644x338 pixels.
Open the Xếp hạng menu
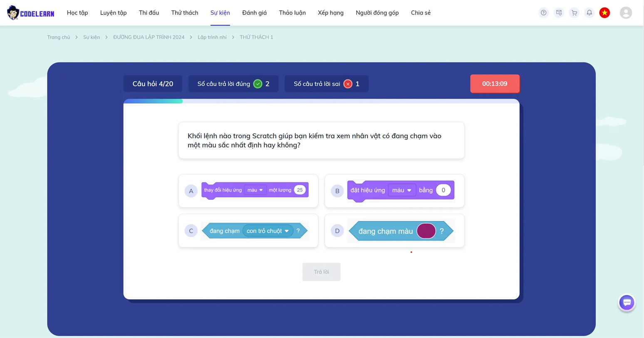click(331, 13)
